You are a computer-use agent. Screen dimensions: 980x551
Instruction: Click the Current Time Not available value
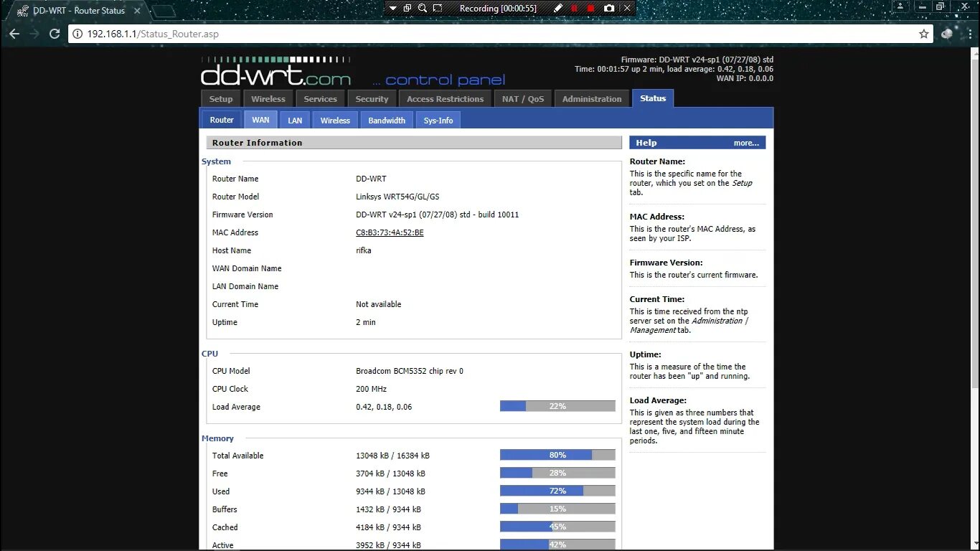379,304
